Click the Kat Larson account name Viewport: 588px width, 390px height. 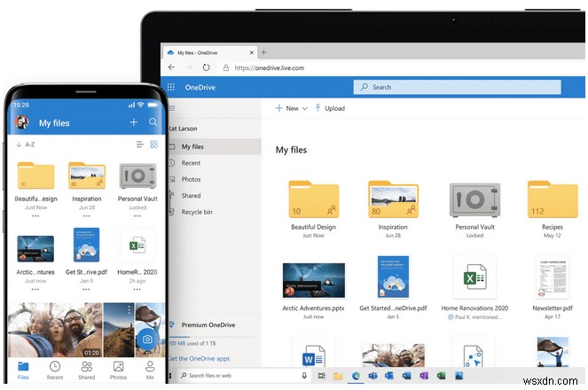[183, 129]
